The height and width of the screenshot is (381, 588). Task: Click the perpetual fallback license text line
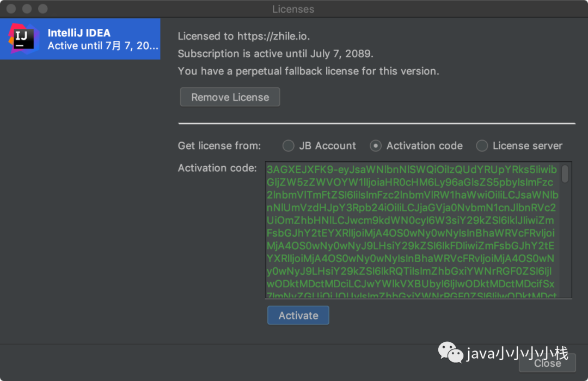pyautogui.click(x=308, y=71)
